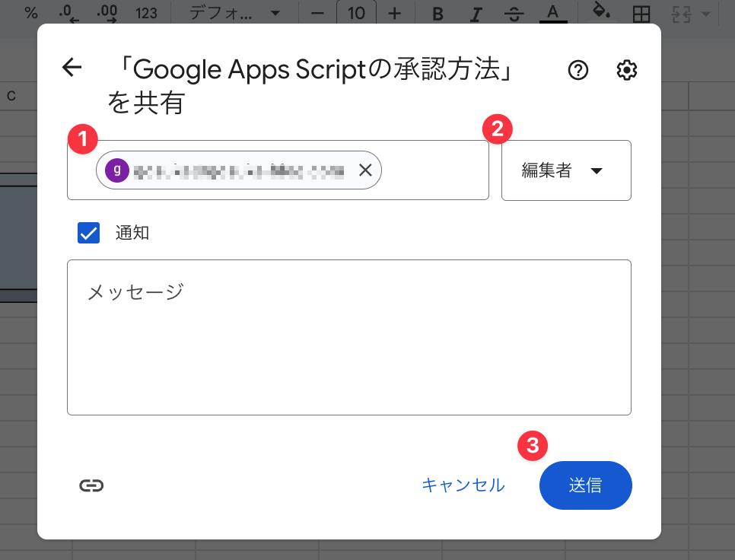Click the メッセージ text area

click(x=349, y=337)
